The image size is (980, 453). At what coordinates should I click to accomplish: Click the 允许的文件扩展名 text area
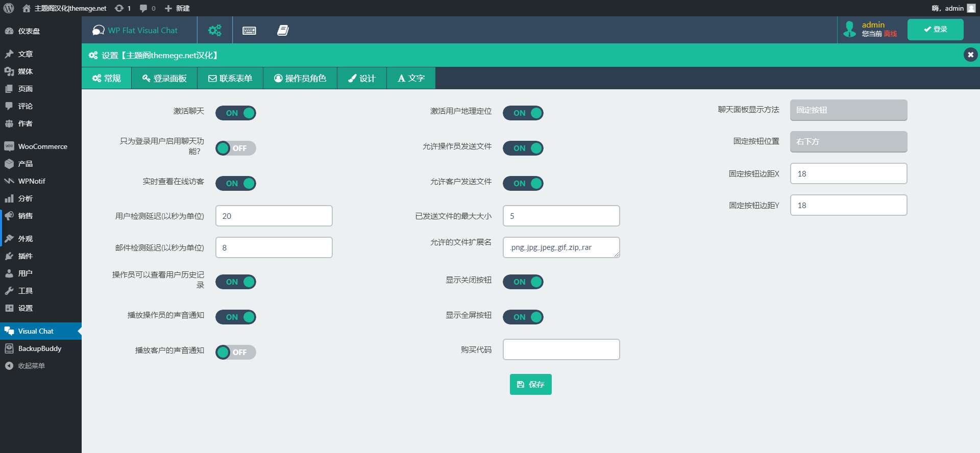pyautogui.click(x=561, y=247)
